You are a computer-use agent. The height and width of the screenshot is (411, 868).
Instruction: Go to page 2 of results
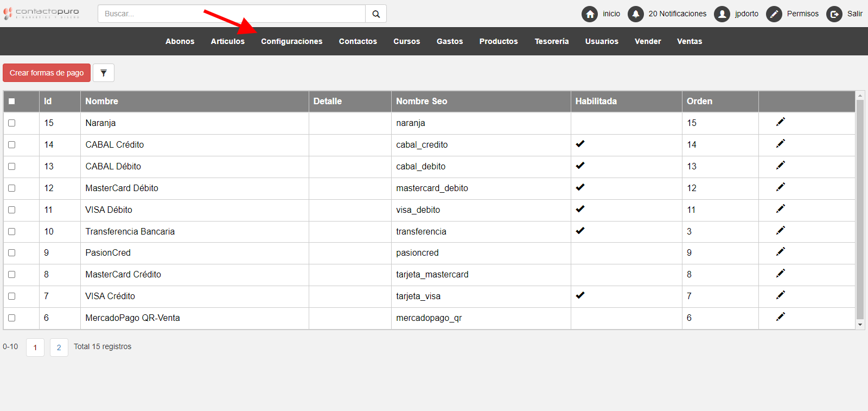[x=59, y=347]
